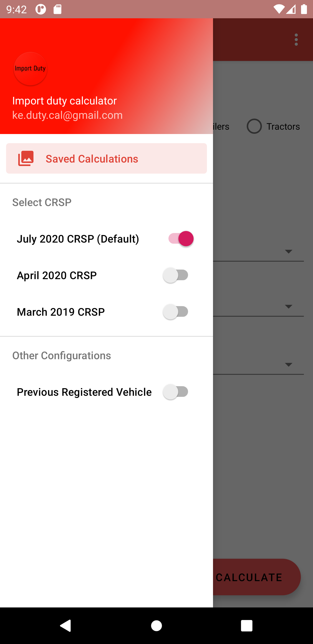Enable the April 2020 CRSP switch
Viewport: 313px width, 644px height.
176,275
